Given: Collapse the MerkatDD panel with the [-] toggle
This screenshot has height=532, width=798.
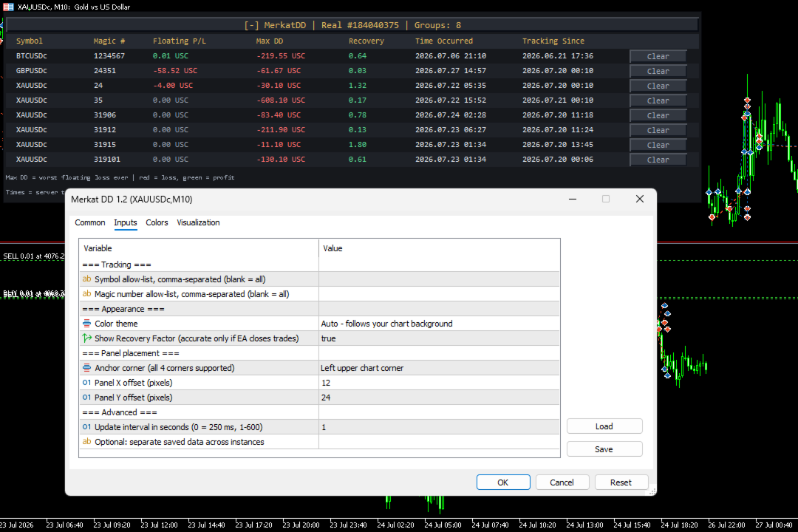Looking at the screenshot, I should (x=251, y=25).
